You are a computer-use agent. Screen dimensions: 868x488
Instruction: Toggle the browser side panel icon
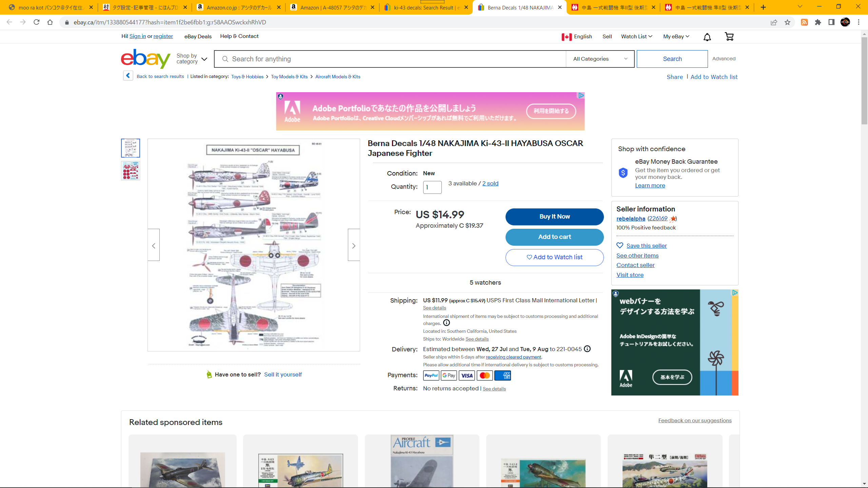pyautogui.click(x=831, y=22)
